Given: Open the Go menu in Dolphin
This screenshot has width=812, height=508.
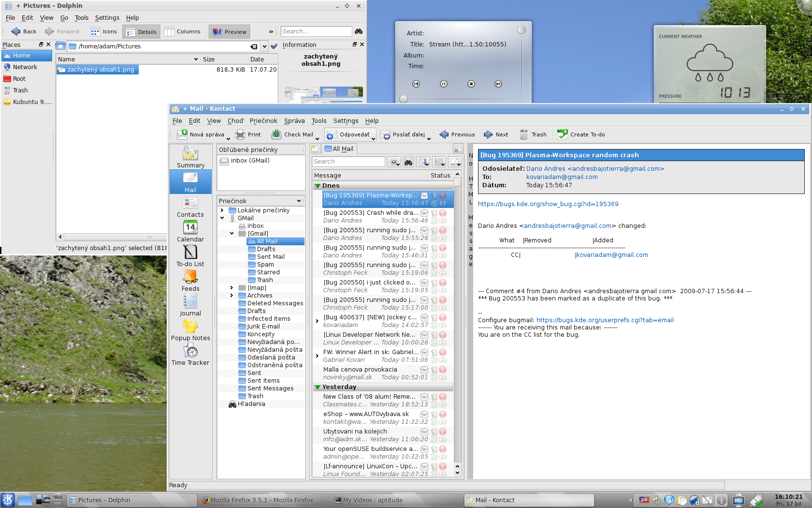Looking at the screenshot, I should [x=64, y=18].
